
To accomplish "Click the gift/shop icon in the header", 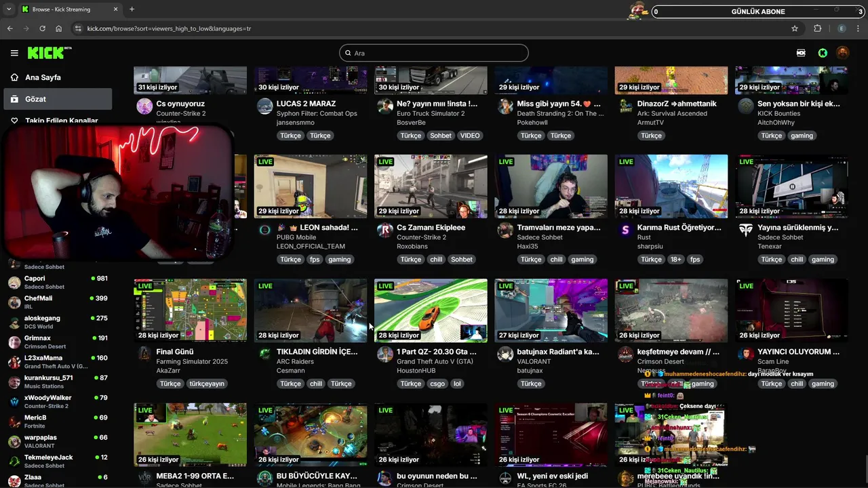I will tap(801, 53).
